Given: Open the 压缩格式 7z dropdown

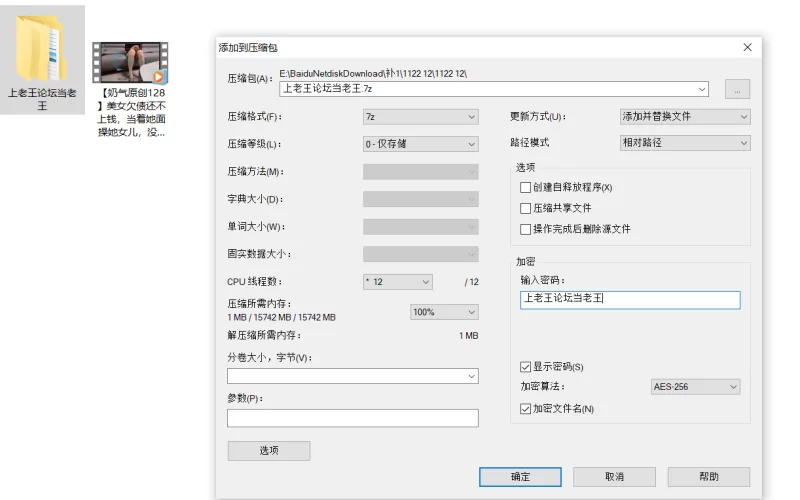Looking at the screenshot, I should click(x=421, y=116).
